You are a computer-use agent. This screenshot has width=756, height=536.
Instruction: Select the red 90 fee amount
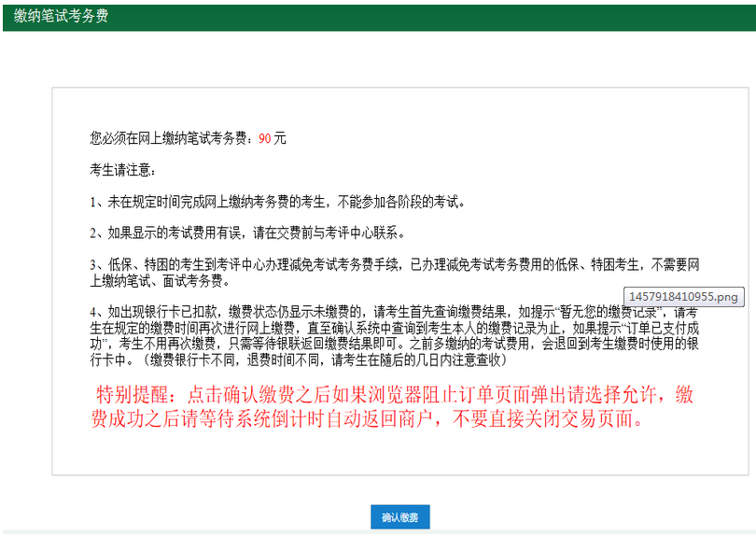(x=265, y=138)
